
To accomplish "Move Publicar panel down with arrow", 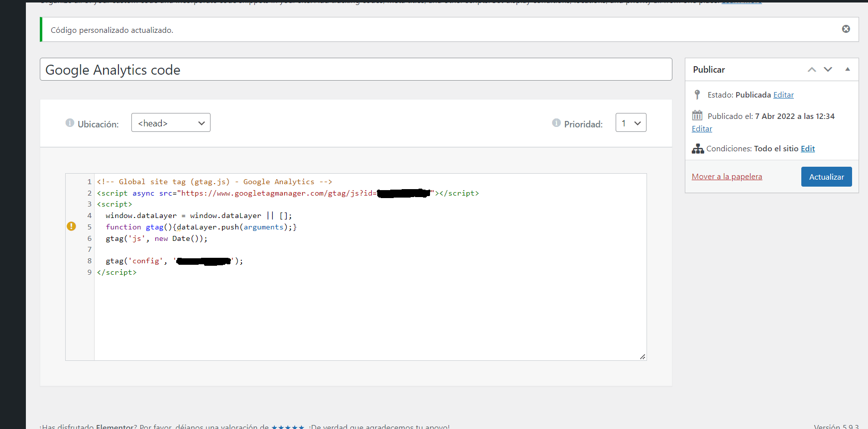I will 828,70.
